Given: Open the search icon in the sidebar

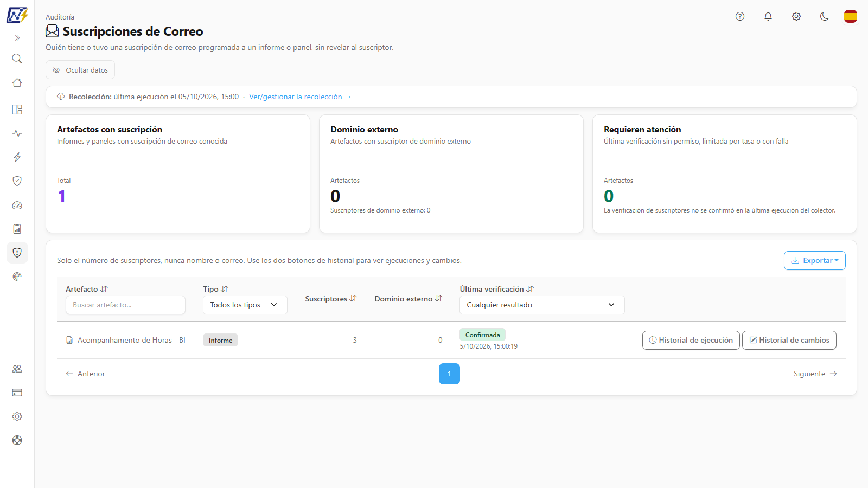Looking at the screenshot, I should tap(17, 59).
